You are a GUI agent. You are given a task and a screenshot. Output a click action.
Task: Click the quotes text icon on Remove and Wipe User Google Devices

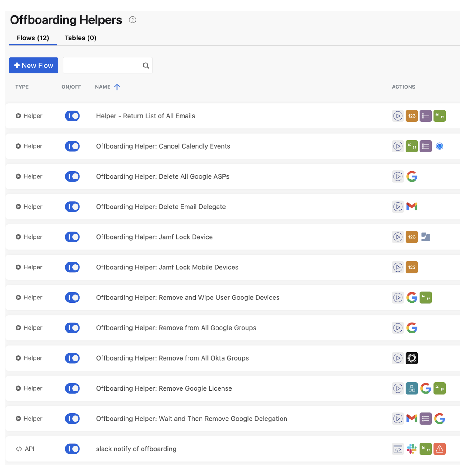click(x=426, y=297)
